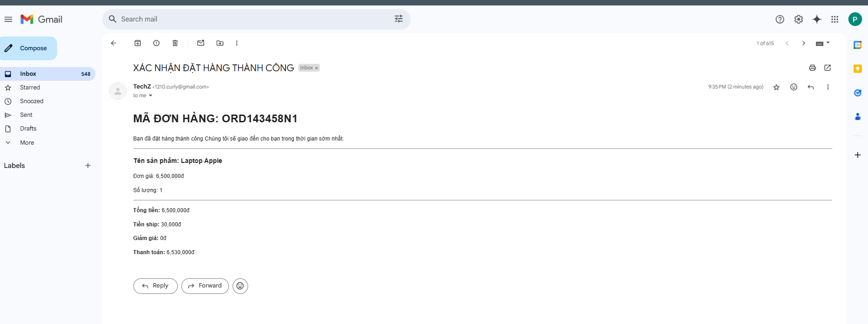Open the toolbar more options menu

pyautogui.click(x=237, y=43)
